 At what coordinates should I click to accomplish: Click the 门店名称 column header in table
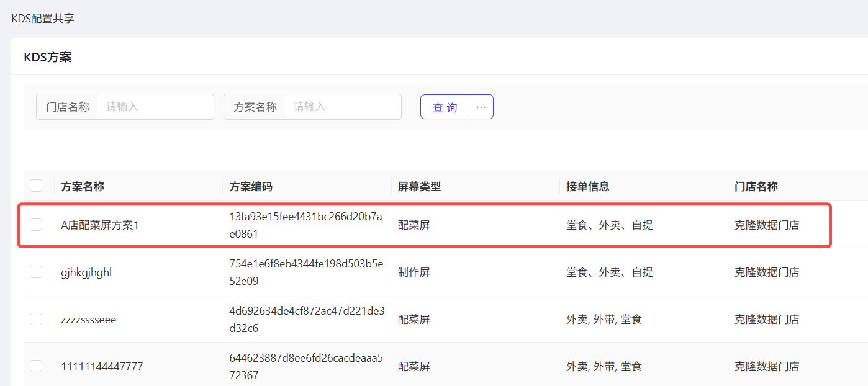click(x=756, y=186)
